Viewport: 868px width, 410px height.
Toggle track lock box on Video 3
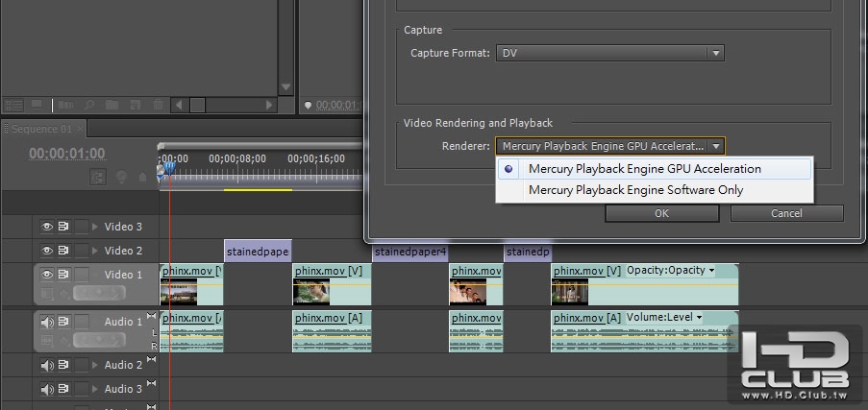pos(82,227)
